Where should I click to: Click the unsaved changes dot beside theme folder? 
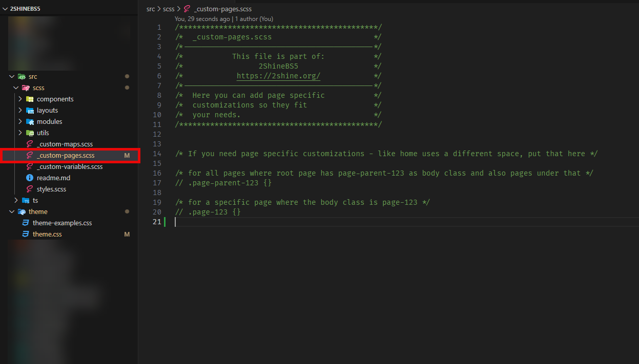coord(127,211)
